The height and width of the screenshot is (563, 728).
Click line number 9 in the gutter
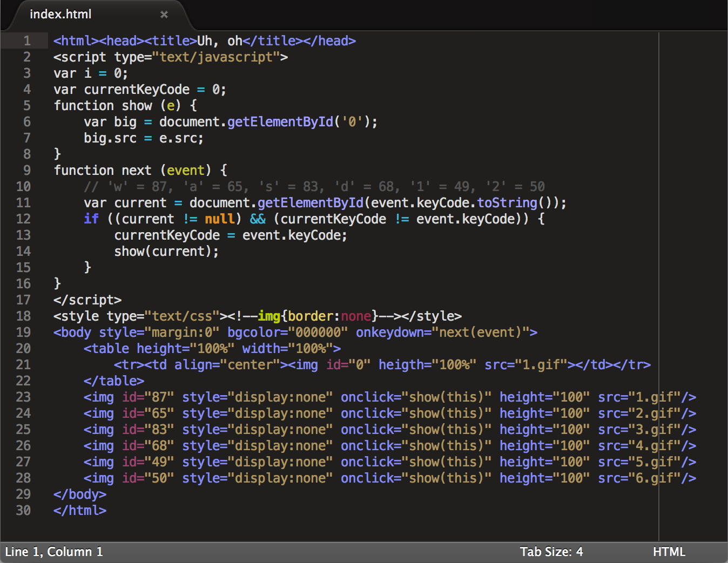click(x=27, y=170)
